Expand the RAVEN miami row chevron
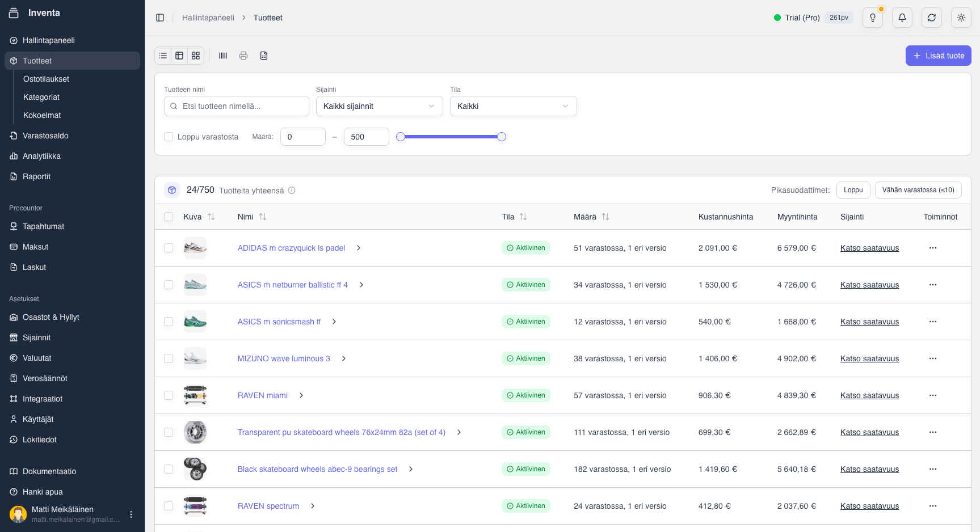980x532 pixels. pos(301,395)
